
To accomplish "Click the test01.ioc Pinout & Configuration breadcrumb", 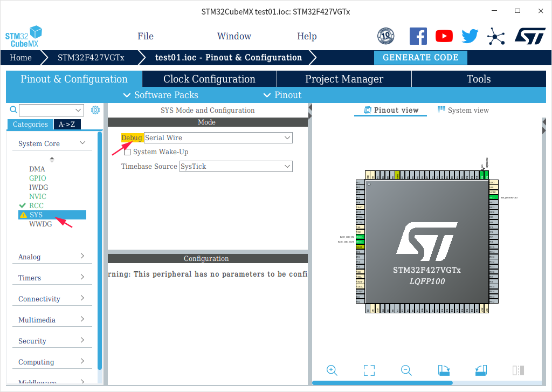I will [229, 58].
